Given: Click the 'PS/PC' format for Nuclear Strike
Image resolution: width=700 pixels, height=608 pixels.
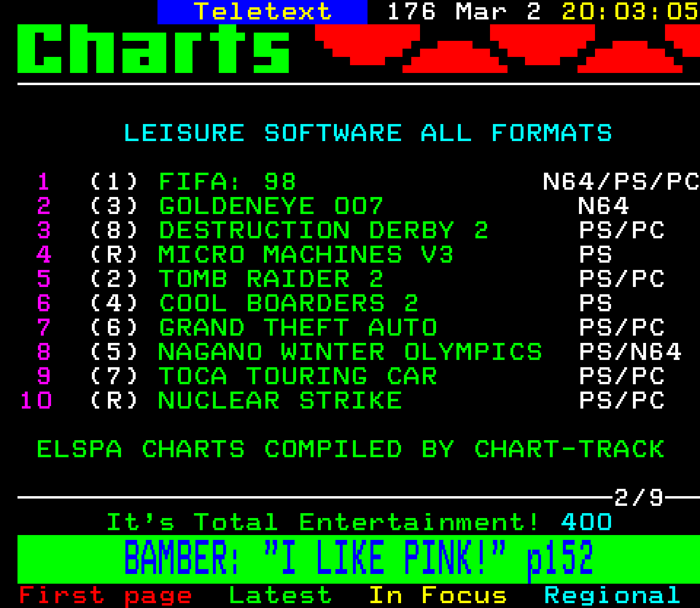Looking at the screenshot, I should tap(622, 400).
